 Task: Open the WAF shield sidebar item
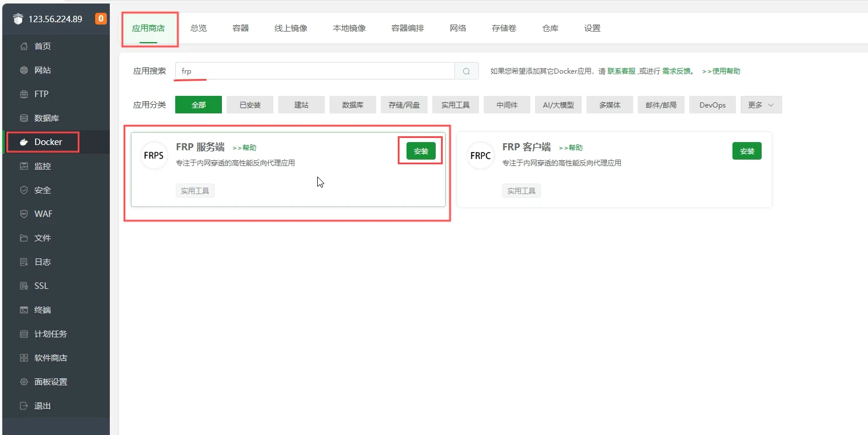tap(43, 214)
